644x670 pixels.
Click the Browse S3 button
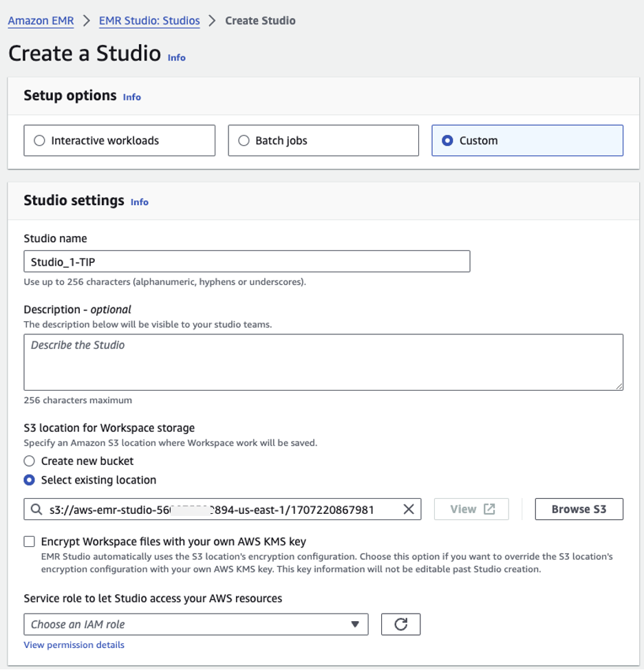(579, 509)
